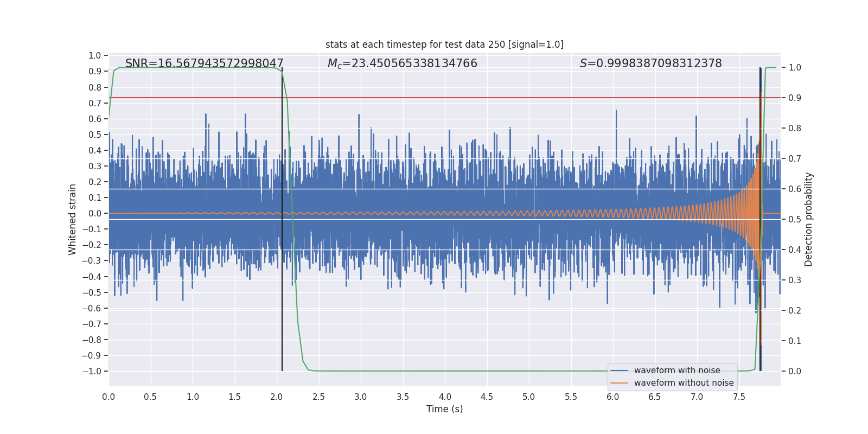Click the 0.5 tick on the Whitened strain axis
This screenshot has height=434, width=868.
coord(95,135)
